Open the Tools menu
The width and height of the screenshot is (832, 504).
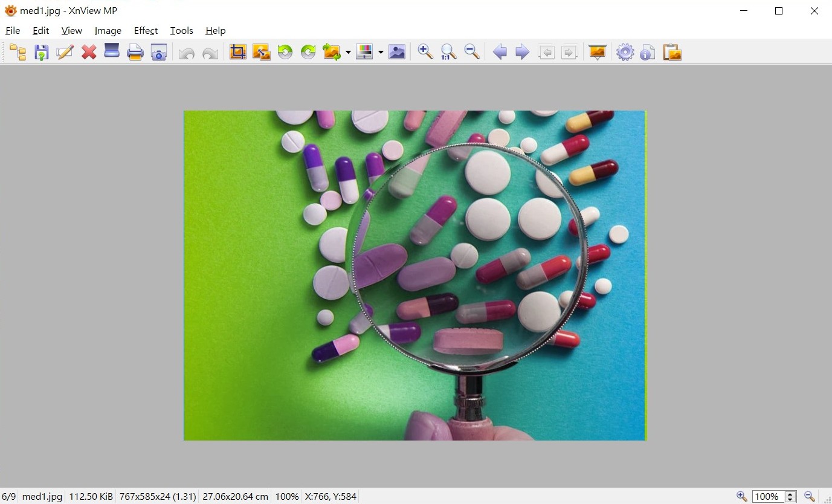pyautogui.click(x=181, y=31)
